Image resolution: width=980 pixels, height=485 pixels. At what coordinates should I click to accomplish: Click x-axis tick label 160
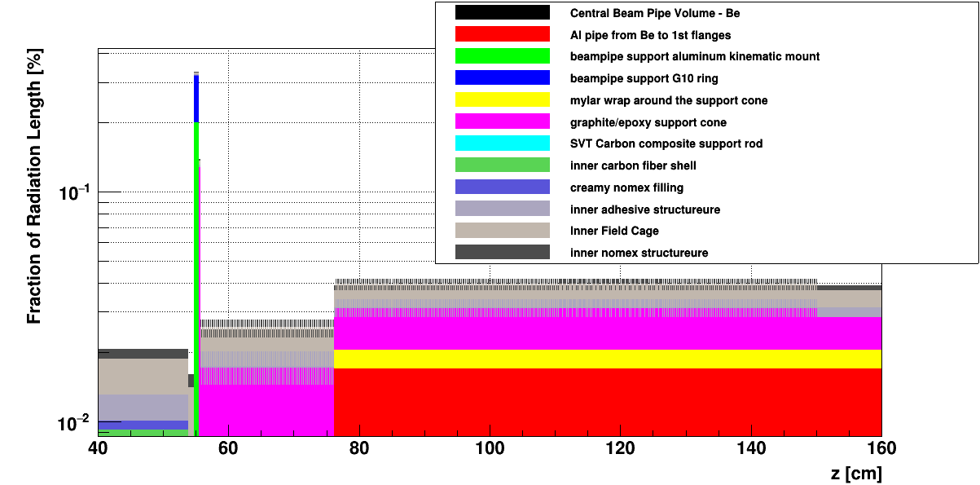coord(881,448)
